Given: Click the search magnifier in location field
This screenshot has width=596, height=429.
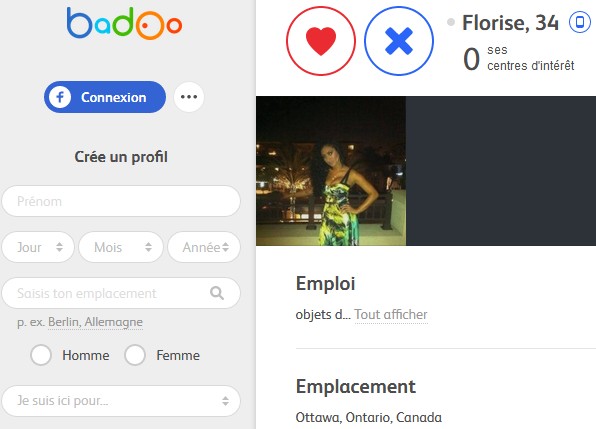Looking at the screenshot, I should pos(217,293).
